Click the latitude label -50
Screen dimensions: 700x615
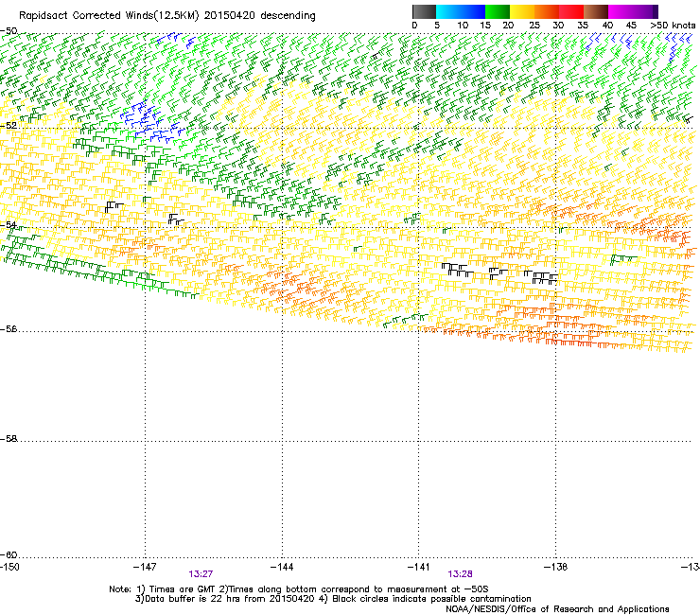pos(9,31)
